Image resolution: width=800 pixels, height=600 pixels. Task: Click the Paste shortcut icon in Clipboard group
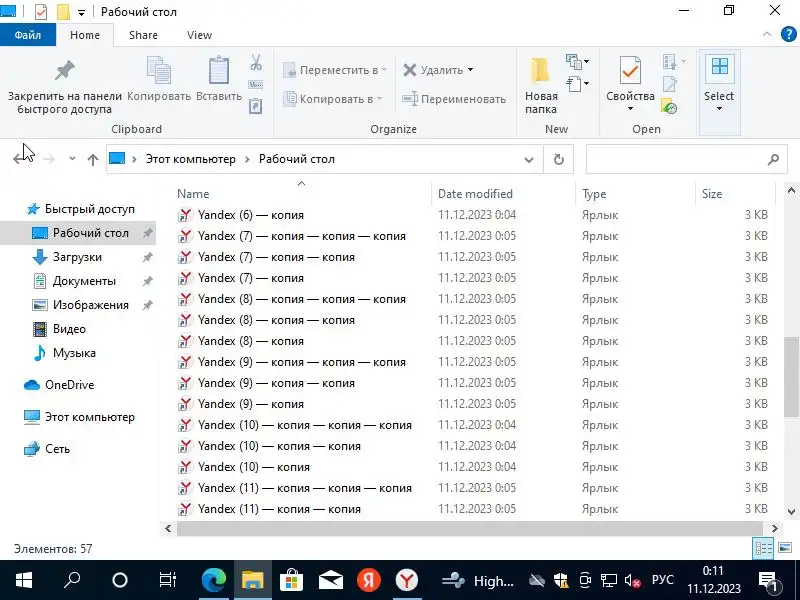[256, 106]
